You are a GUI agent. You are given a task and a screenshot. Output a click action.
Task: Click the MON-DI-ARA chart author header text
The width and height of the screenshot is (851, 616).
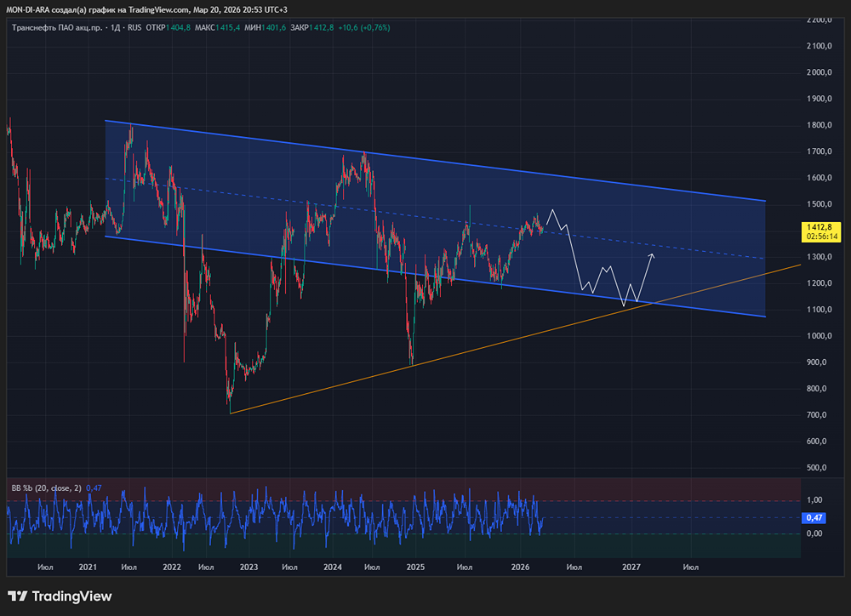[x=146, y=9]
